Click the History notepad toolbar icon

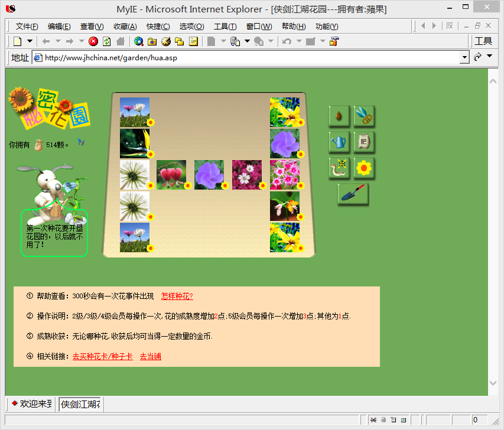tap(193, 41)
